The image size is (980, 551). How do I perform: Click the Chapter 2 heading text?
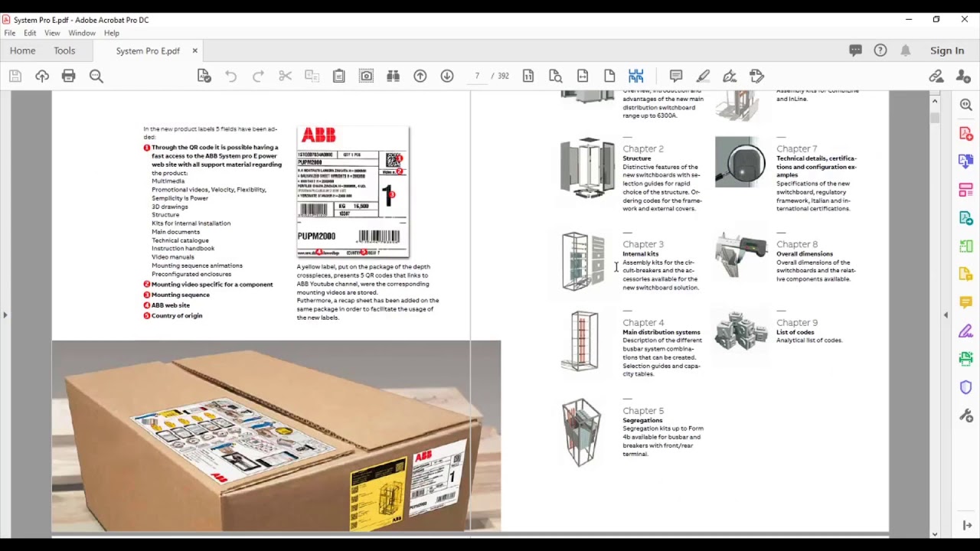pos(643,148)
